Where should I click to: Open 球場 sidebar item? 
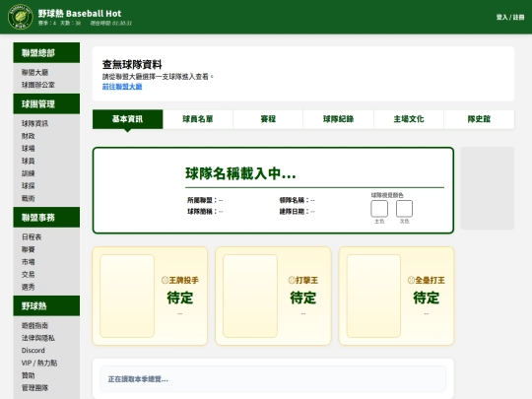tap(29, 149)
